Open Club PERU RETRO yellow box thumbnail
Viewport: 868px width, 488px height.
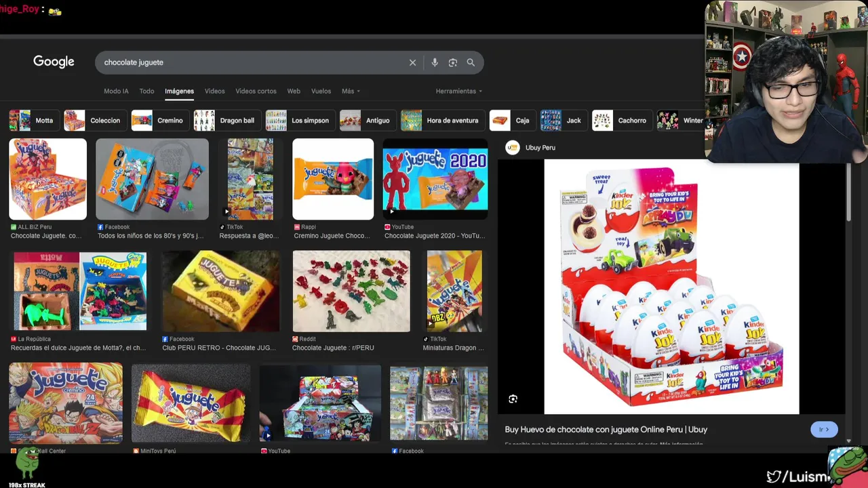220,291
